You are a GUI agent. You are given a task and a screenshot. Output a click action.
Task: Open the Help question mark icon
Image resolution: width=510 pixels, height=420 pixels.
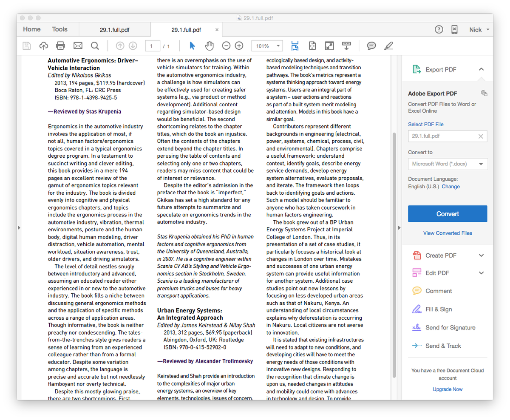[x=439, y=29]
